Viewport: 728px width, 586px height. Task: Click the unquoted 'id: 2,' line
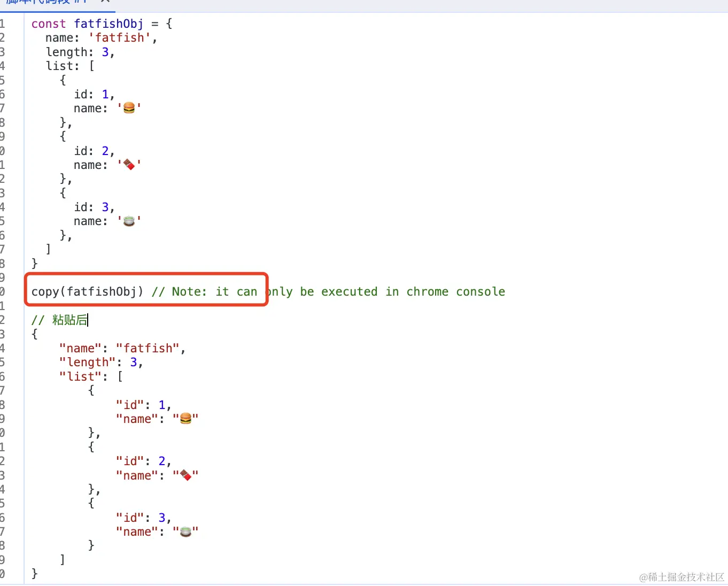[x=94, y=151]
